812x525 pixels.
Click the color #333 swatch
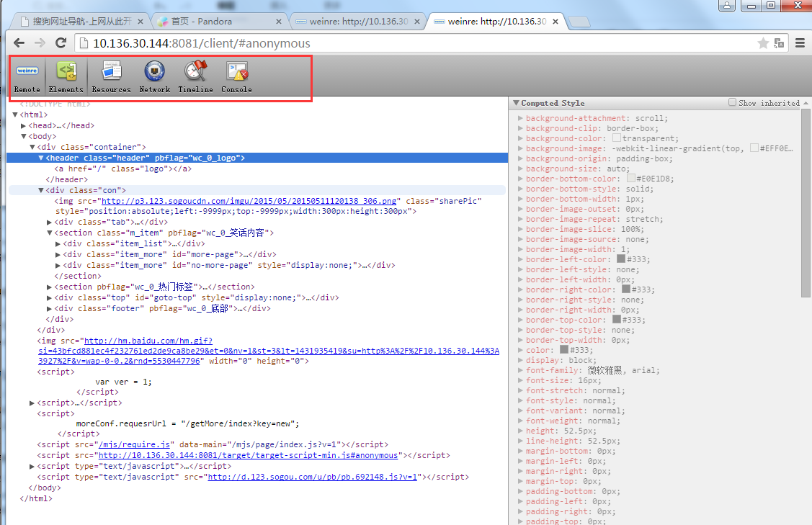(x=564, y=350)
